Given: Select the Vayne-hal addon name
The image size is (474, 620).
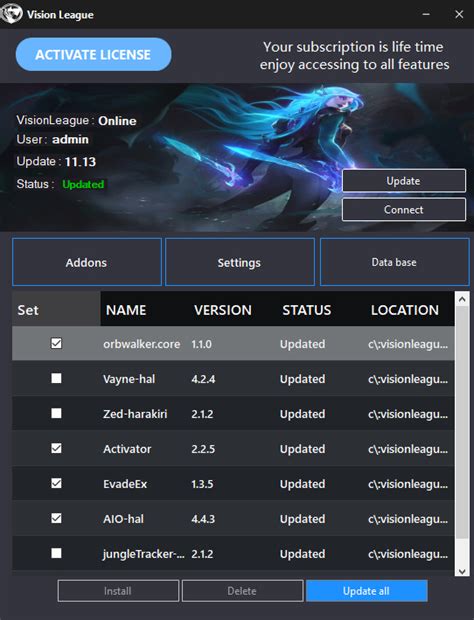Looking at the screenshot, I should click(129, 379).
